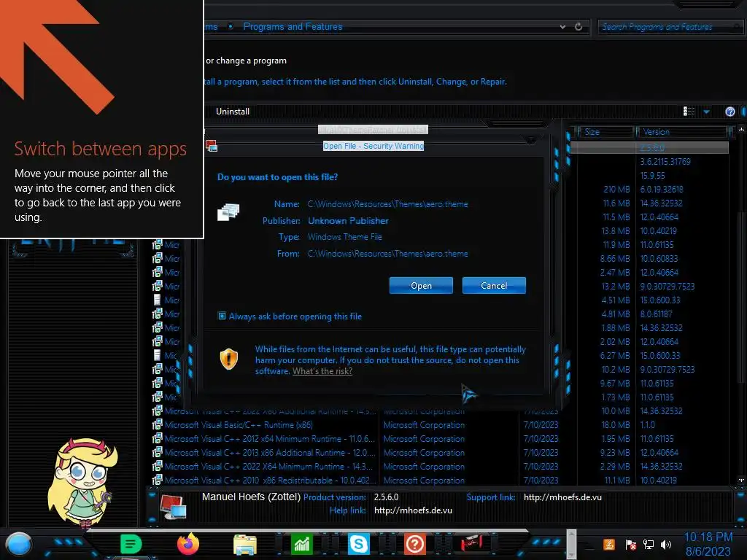This screenshot has width=747, height=560.
Task: Click icon beside Visual C++ 2022 X64 Minimum
Action: [x=157, y=466]
